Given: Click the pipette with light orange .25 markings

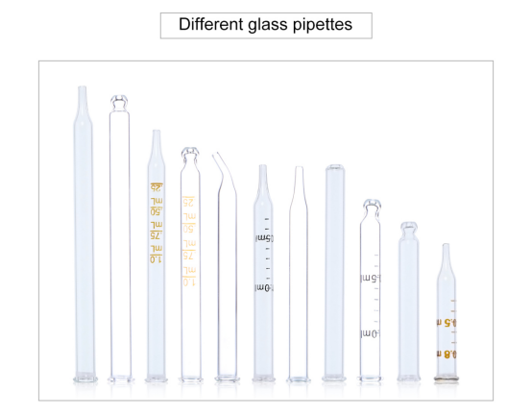Looking at the screenshot, I should (x=191, y=264).
